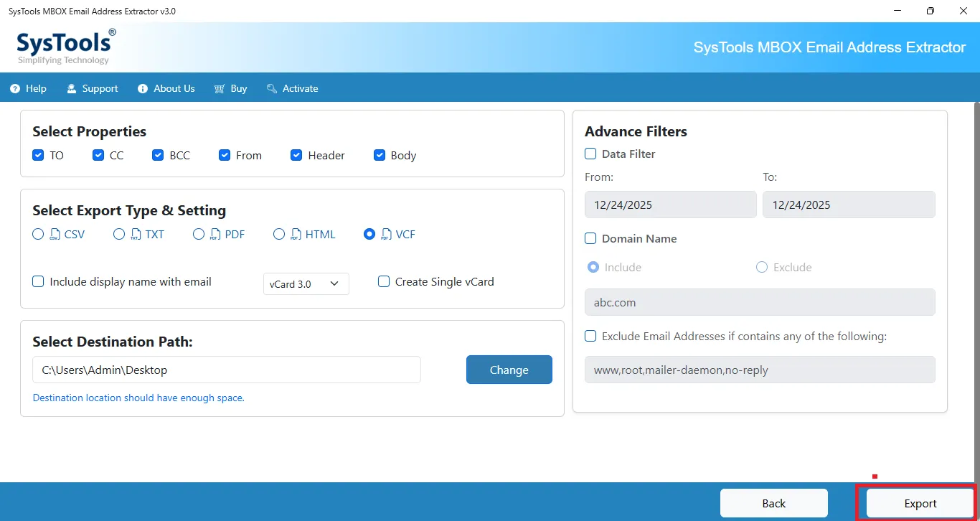Click the SysTools logo
This screenshot has height=521, width=980.
pos(67,47)
